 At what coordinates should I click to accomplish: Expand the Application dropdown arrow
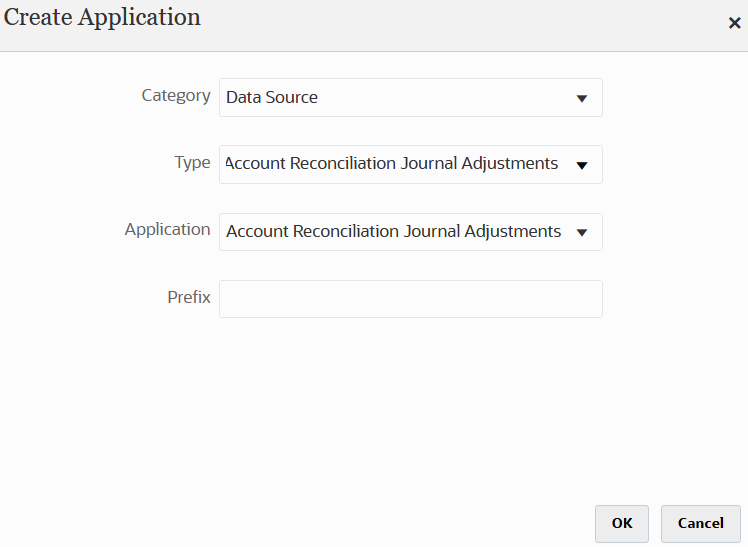[x=581, y=232]
